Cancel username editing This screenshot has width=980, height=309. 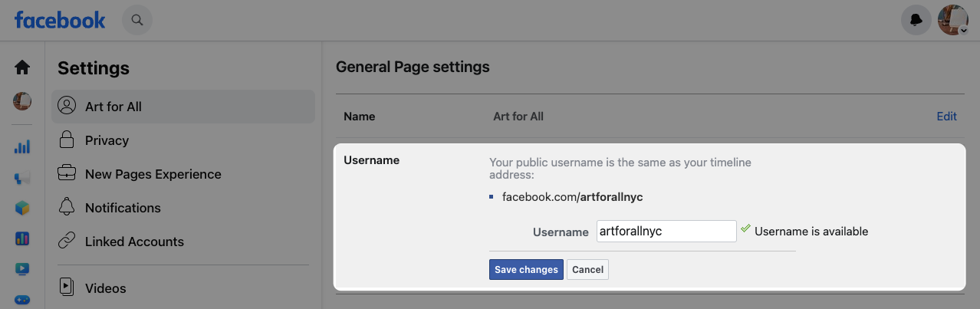[x=587, y=270]
